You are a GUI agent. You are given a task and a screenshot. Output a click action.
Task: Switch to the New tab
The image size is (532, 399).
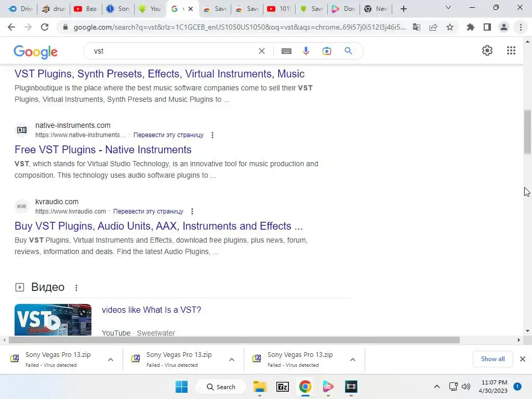click(376, 9)
